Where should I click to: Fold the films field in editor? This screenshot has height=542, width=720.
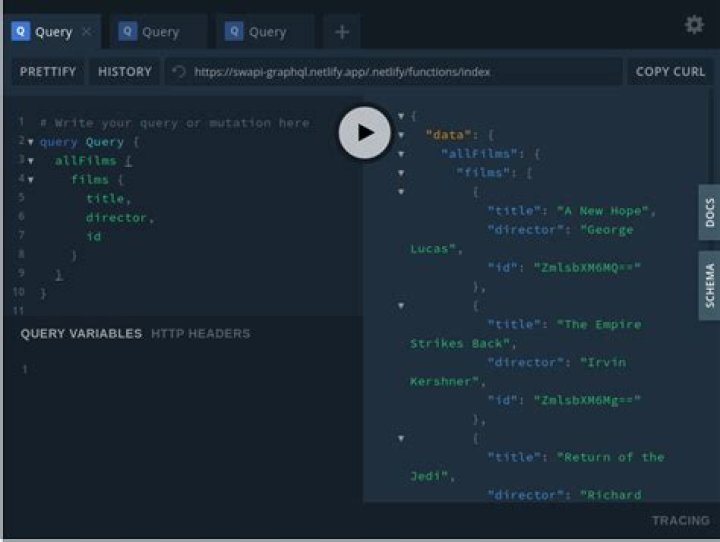31,180
